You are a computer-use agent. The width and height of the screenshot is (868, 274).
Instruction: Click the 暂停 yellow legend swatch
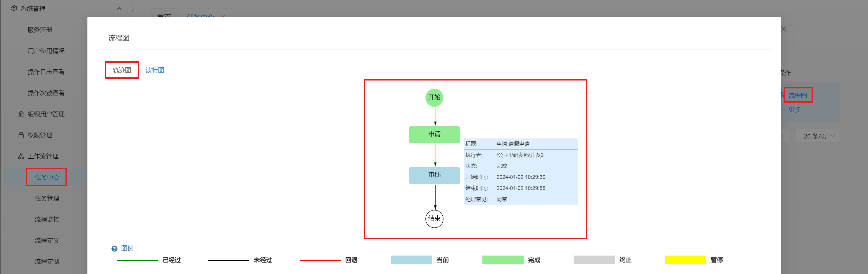(685, 260)
